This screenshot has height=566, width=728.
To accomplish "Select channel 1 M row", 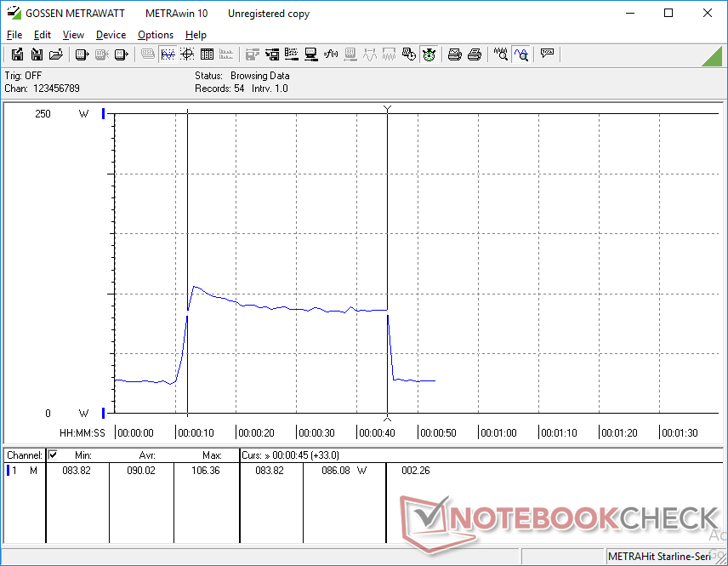I will [x=24, y=470].
